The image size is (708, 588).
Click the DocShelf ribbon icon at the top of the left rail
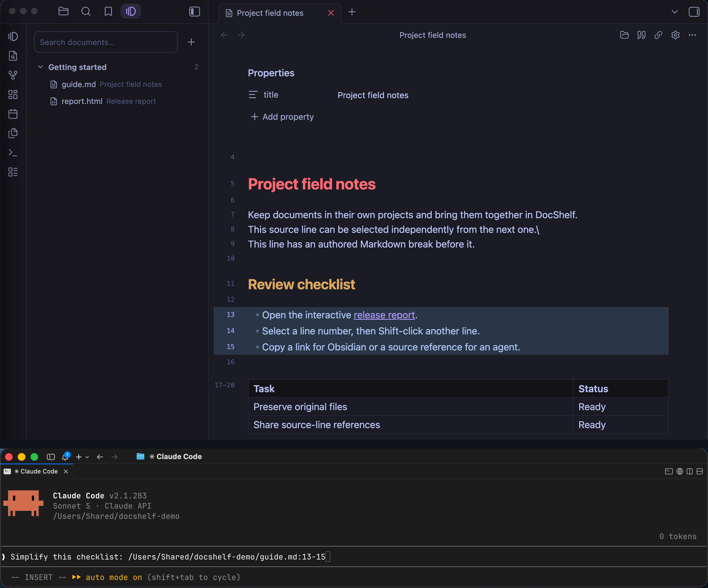(x=13, y=37)
